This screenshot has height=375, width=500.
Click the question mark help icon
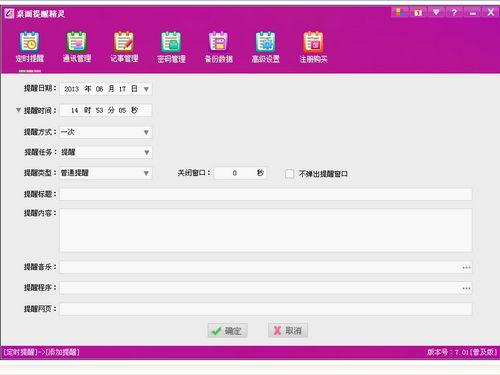[454, 12]
